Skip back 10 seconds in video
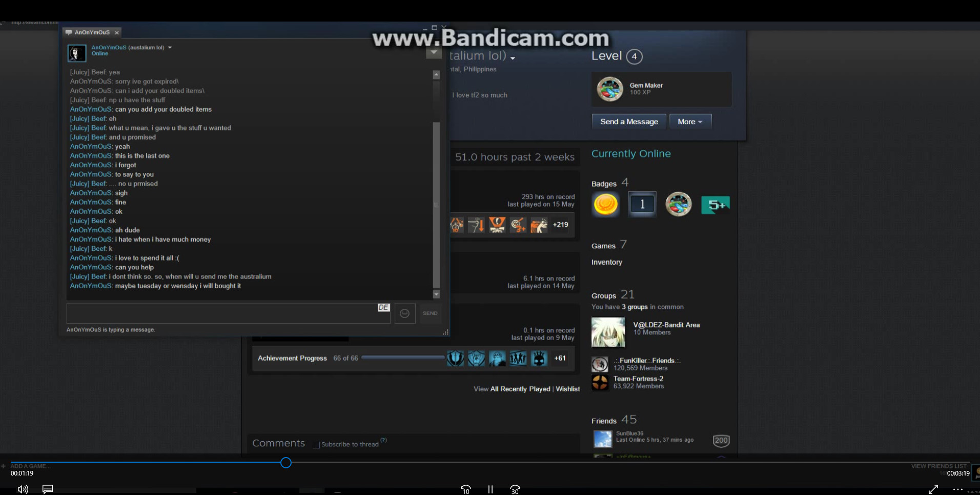Screen dimensions: 980x495 coord(465,489)
